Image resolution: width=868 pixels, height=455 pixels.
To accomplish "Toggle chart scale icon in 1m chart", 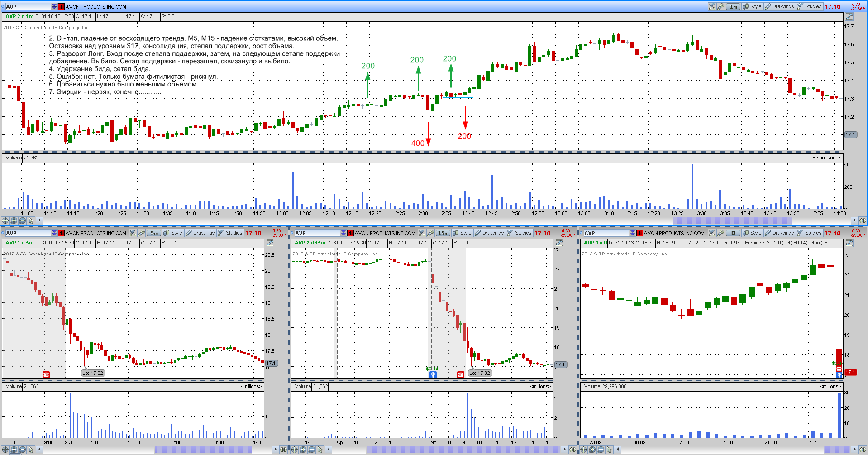I will 849,16.
